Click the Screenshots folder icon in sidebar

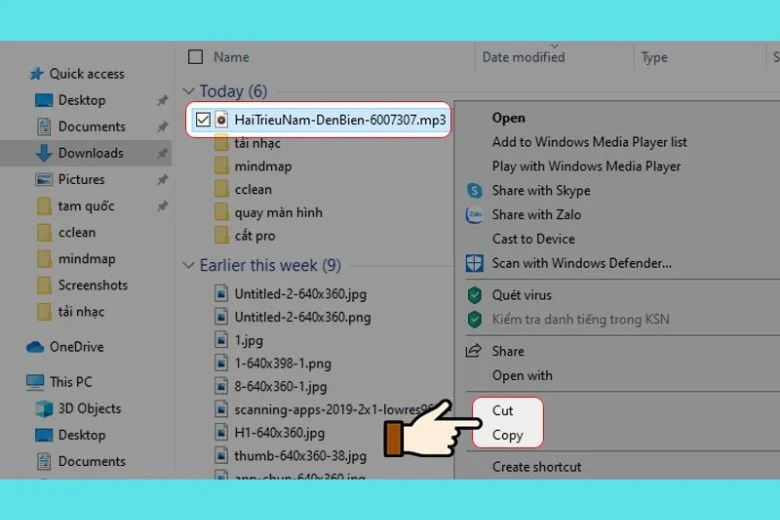(44, 285)
